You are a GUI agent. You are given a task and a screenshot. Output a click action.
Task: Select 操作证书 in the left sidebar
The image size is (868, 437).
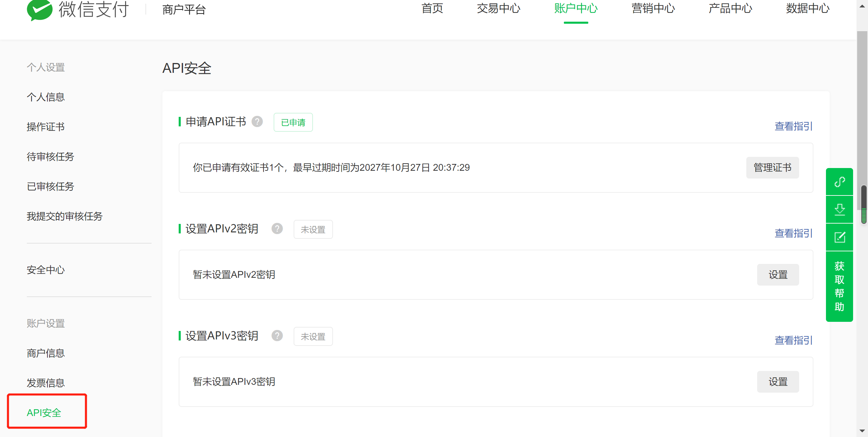click(46, 127)
